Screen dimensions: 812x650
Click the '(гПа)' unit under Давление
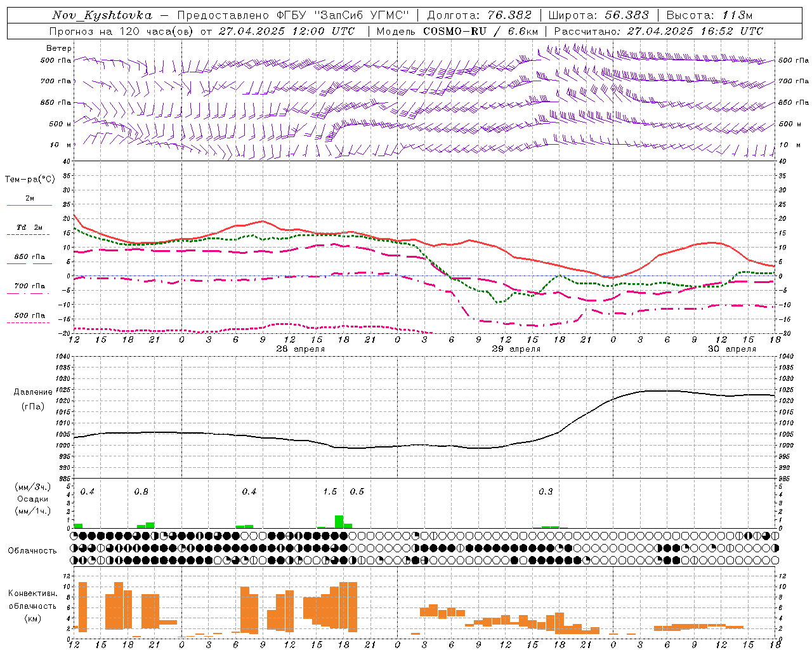pos(32,407)
